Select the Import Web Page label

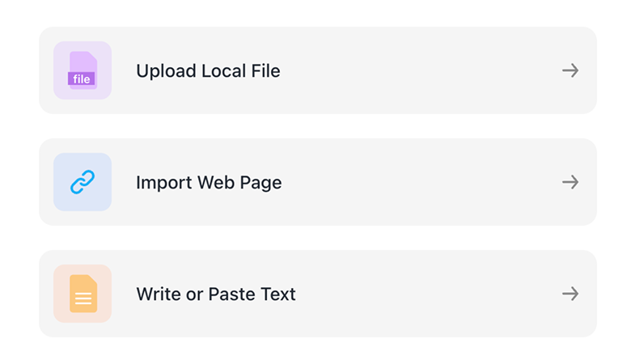pyautogui.click(x=209, y=183)
